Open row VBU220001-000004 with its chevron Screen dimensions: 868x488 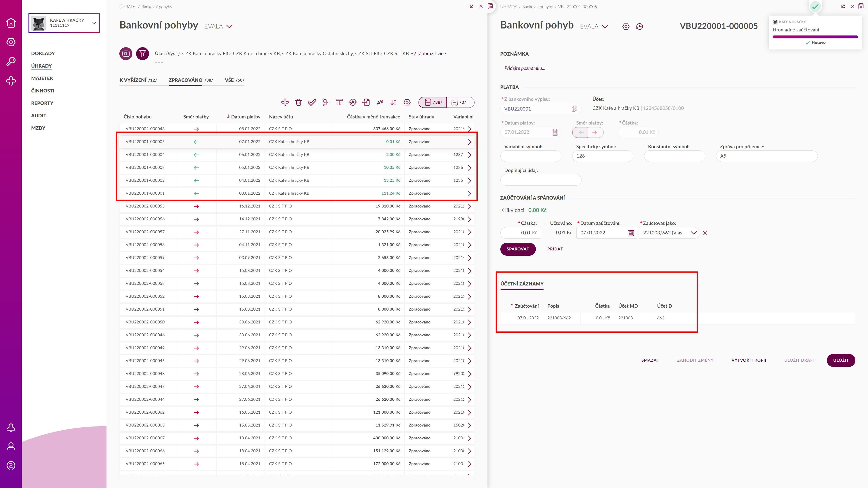point(469,155)
